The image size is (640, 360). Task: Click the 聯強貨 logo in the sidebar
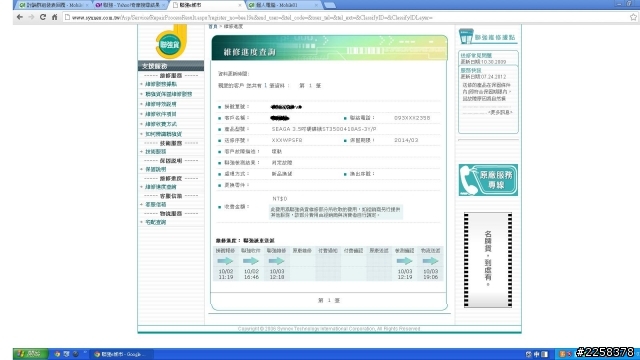click(171, 42)
